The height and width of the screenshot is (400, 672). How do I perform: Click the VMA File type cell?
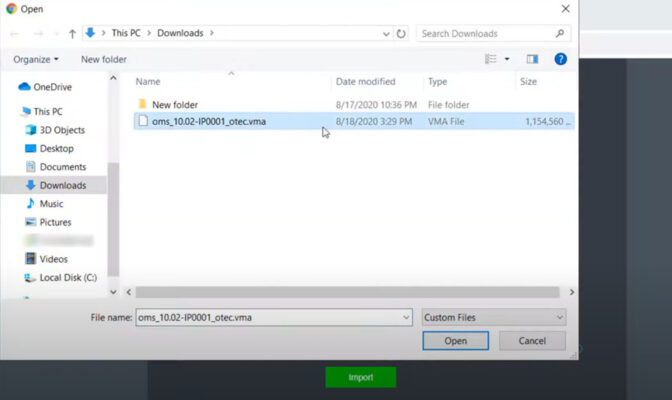point(446,121)
